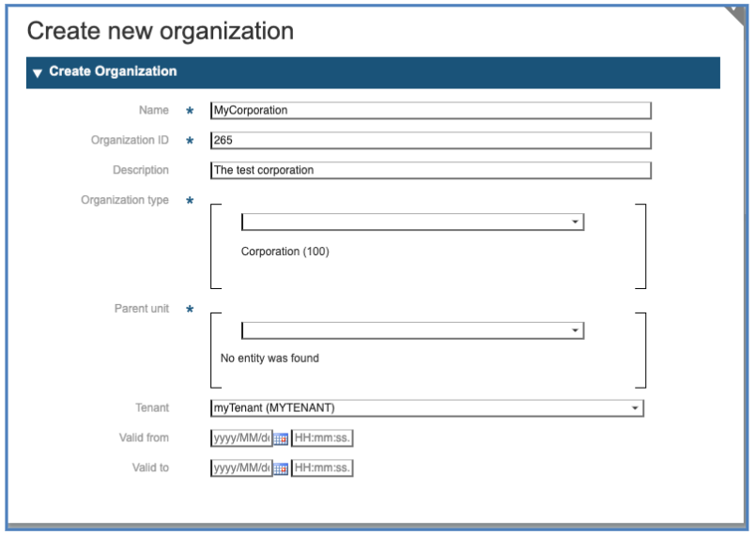Click the Valid from date field
This screenshot has width=756, height=535.
(x=240, y=438)
